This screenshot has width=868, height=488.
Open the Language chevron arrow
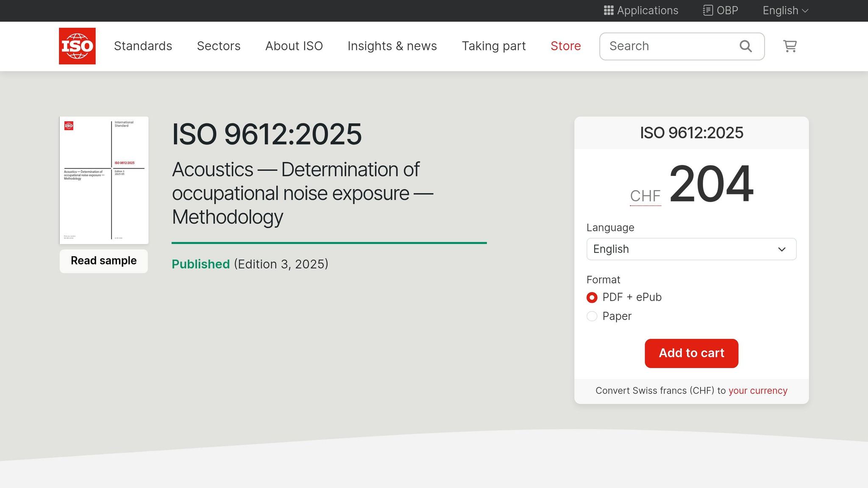point(782,250)
